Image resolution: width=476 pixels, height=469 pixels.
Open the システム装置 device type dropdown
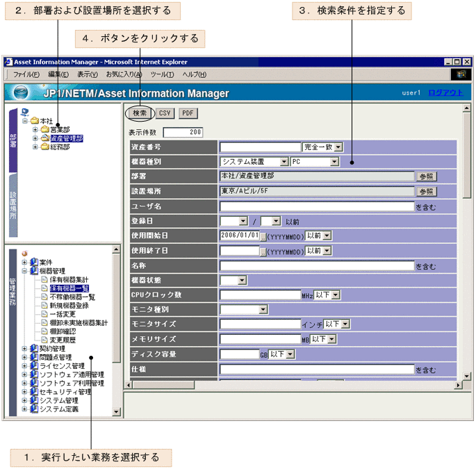click(x=252, y=162)
